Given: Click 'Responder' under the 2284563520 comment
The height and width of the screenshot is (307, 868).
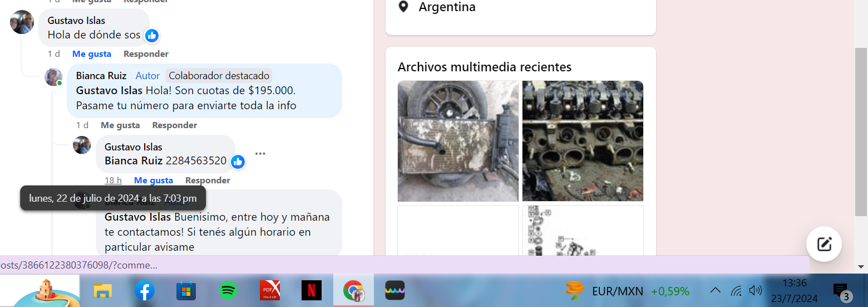Looking at the screenshot, I should [x=208, y=181].
